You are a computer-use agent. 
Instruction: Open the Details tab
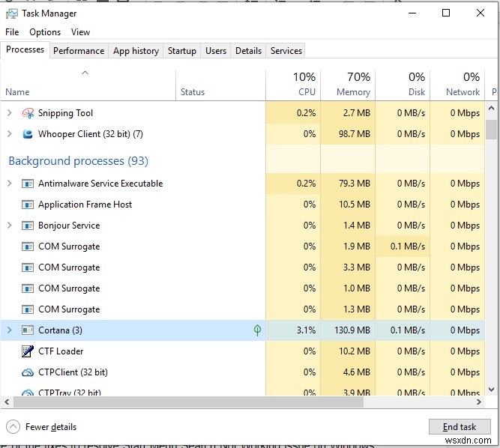[x=248, y=51]
